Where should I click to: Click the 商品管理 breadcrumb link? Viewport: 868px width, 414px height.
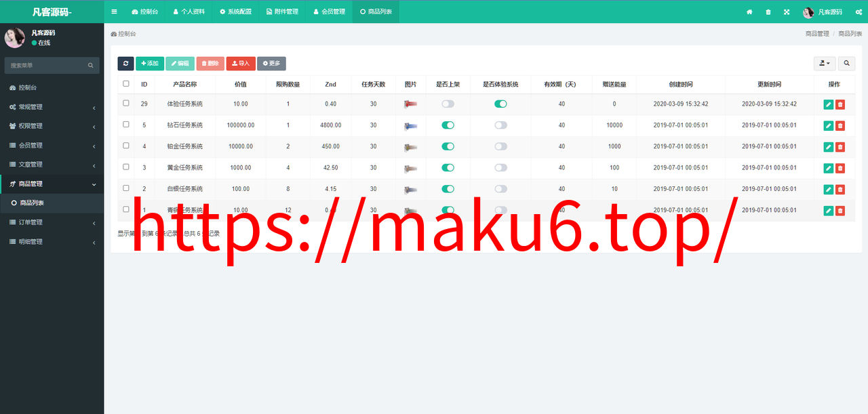point(817,33)
